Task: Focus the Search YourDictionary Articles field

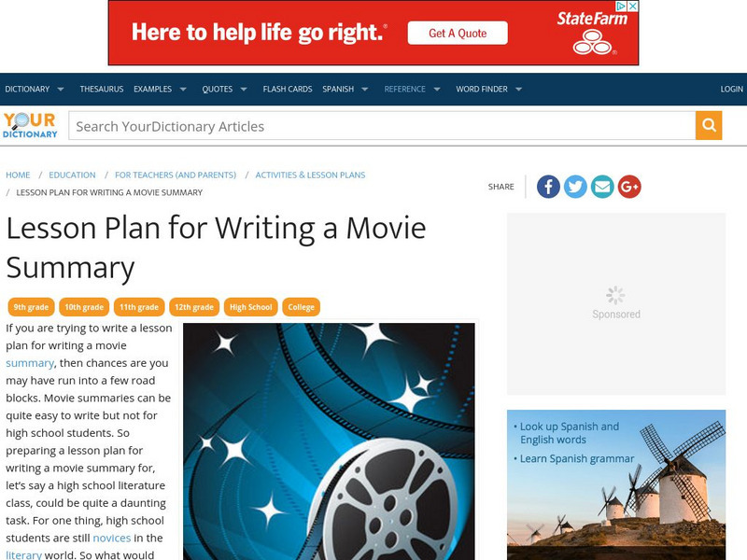Action: [x=382, y=126]
